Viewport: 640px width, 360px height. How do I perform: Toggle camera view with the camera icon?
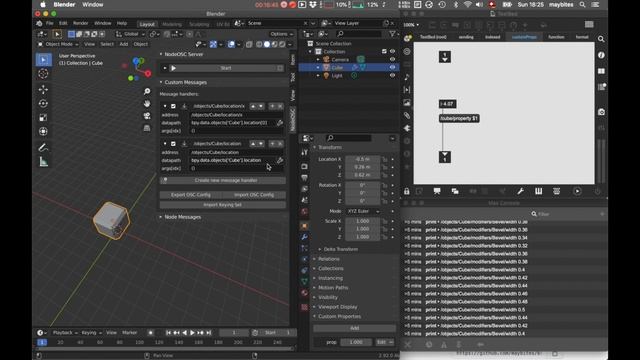coord(147,116)
